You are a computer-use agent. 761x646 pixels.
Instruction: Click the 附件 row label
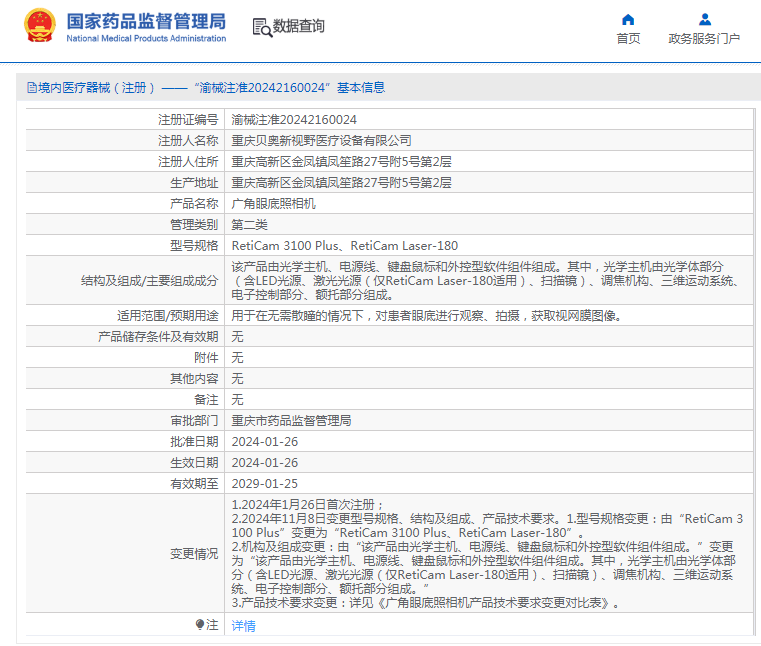point(206,358)
